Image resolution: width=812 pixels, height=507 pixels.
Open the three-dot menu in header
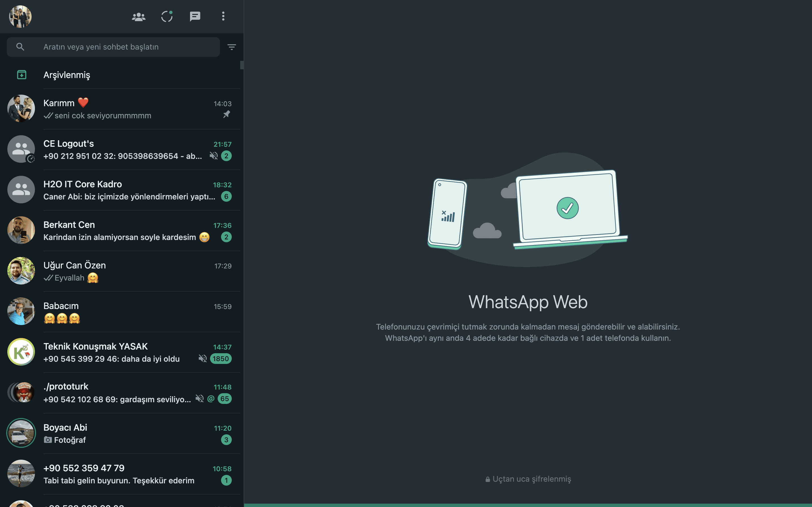(223, 16)
